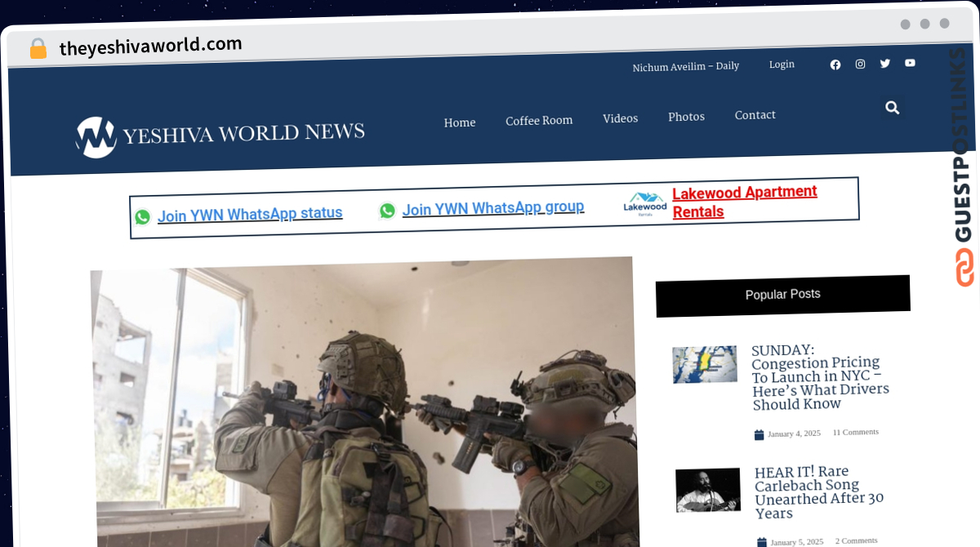Click the 11 Comments link
980x547 pixels.
[856, 432]
